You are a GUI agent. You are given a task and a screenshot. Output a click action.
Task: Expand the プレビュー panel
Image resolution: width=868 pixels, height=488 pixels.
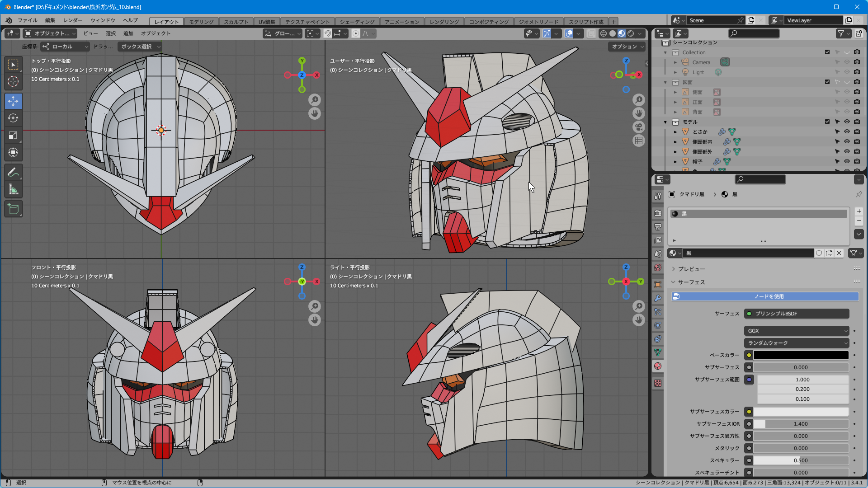691,269
